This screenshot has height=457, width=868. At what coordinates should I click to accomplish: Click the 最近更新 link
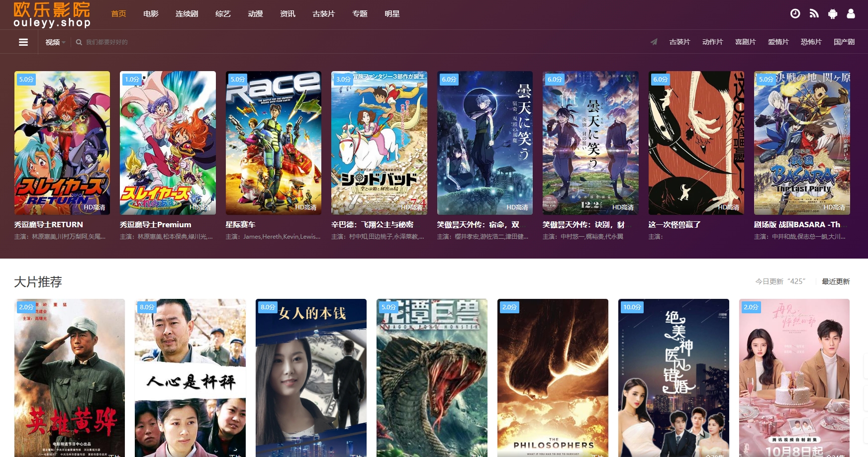836,281
